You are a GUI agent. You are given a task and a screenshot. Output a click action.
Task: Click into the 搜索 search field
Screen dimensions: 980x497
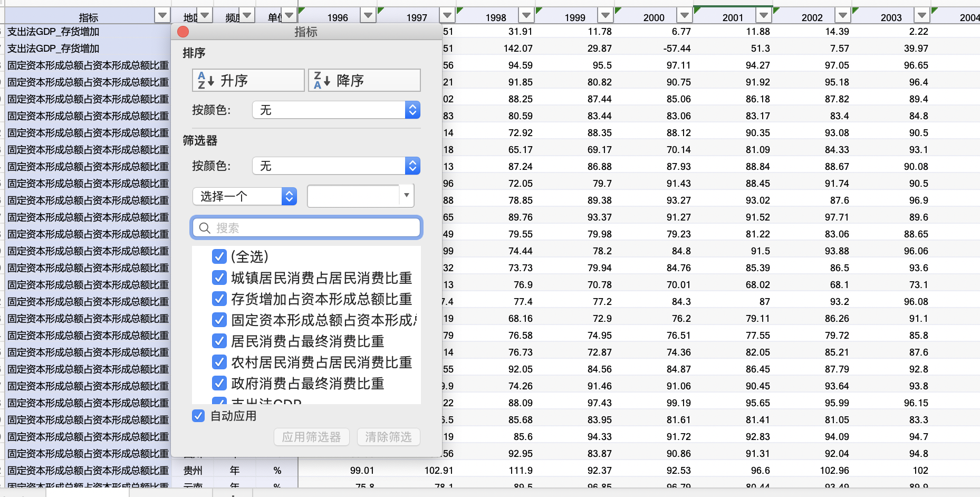tap(314, 228)
